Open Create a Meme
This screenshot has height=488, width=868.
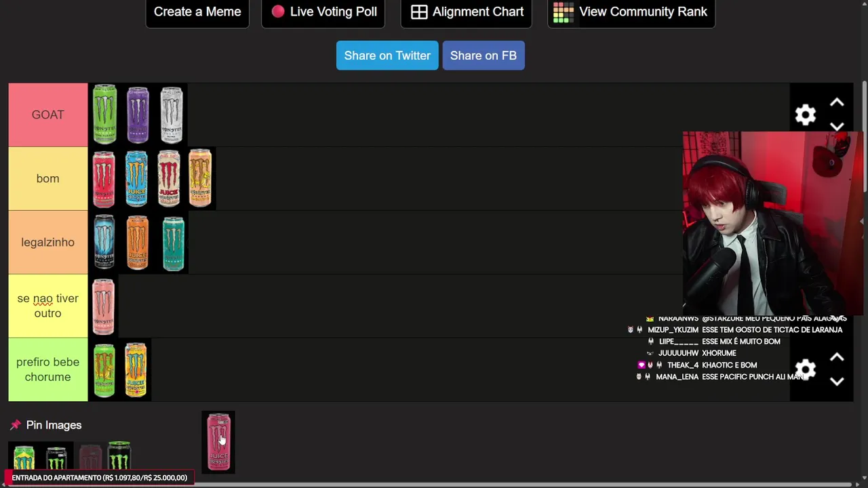coord(197,12)
